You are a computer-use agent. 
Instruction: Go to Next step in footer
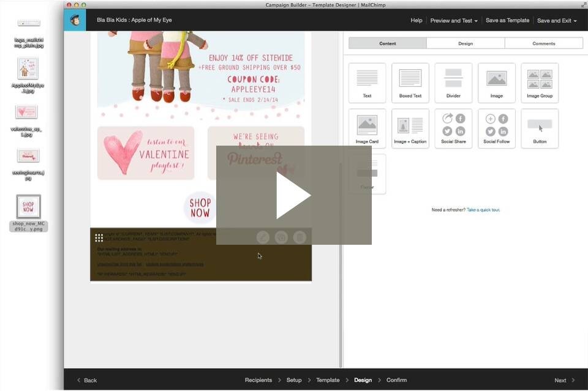(564, 380)
